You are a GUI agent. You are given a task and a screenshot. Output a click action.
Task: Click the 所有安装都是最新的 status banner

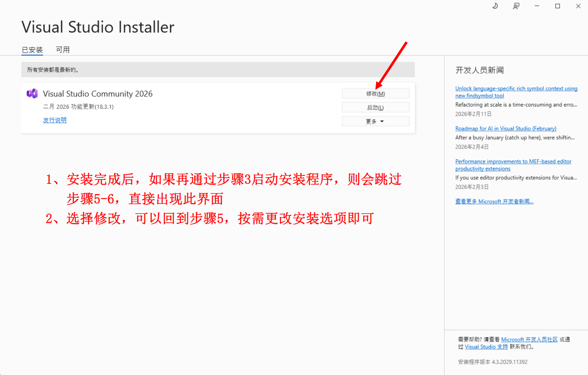click(218, 70)
